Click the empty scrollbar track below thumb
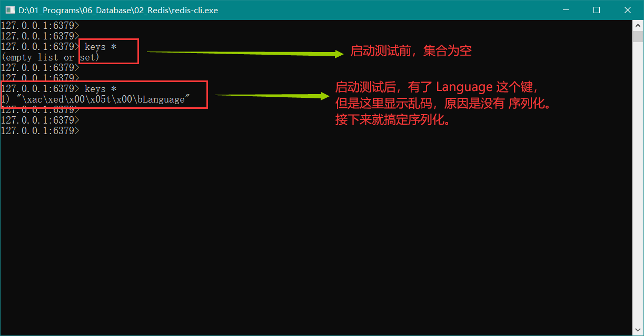The image size is (644, 336). (638, 184)
